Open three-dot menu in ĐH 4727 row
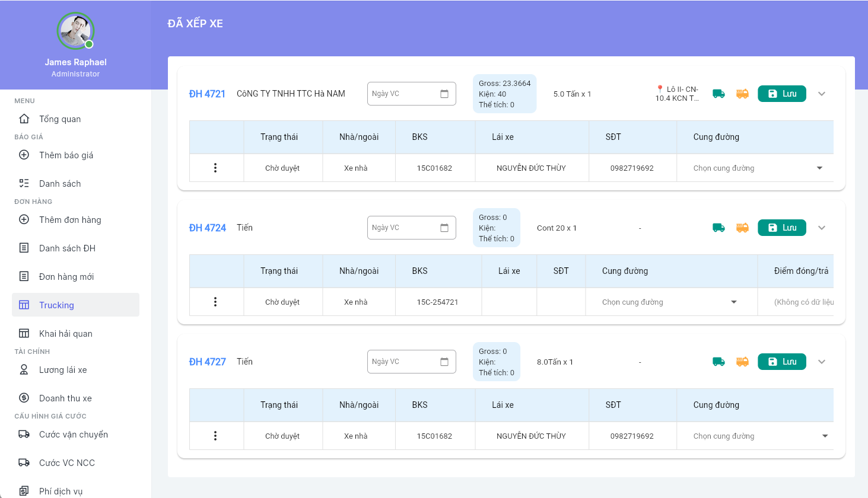Screen dimensions: 868x498 coord(215,436)
